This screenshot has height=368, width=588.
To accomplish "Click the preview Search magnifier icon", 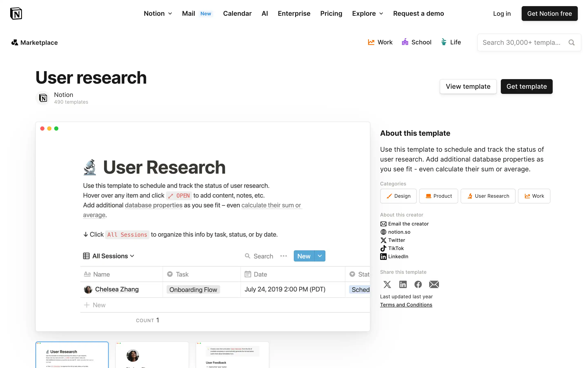I will (247, 256).
